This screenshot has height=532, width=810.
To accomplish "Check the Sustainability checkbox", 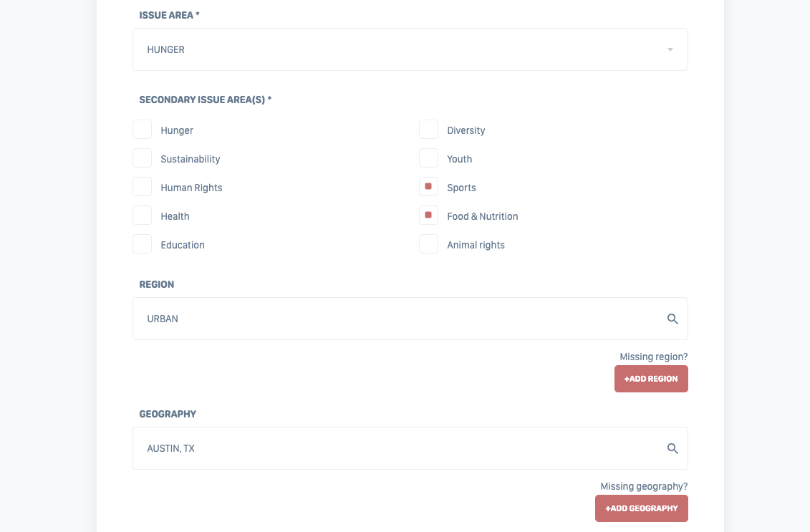I will pyautogui.click(x=142, y=158).
